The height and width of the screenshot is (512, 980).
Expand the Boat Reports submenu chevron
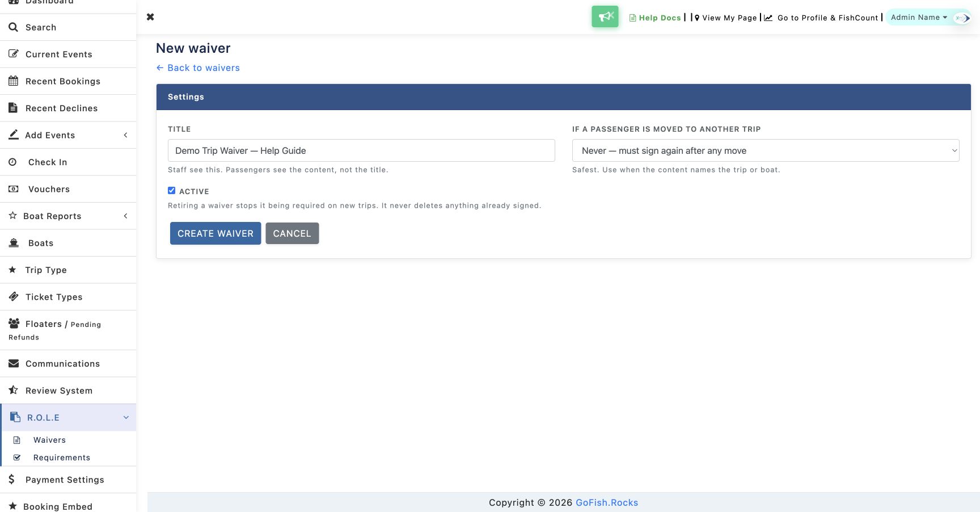(x=125, y=216)
